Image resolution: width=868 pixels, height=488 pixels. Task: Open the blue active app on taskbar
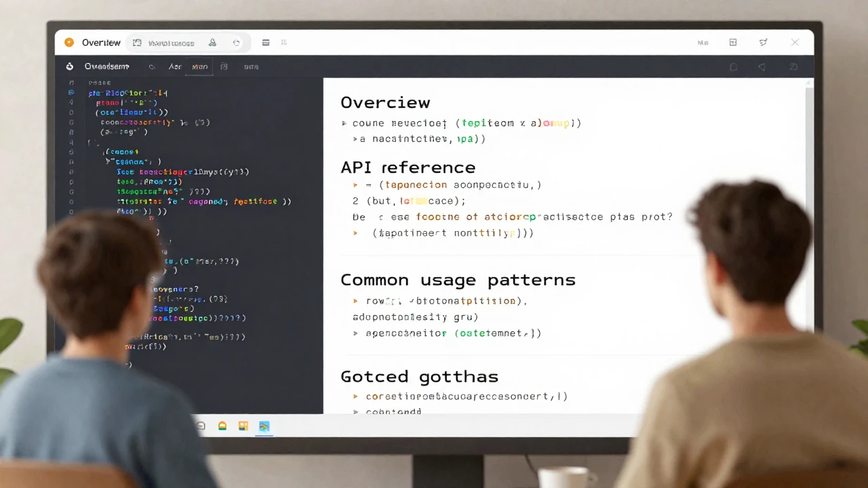tap(264, 426)
